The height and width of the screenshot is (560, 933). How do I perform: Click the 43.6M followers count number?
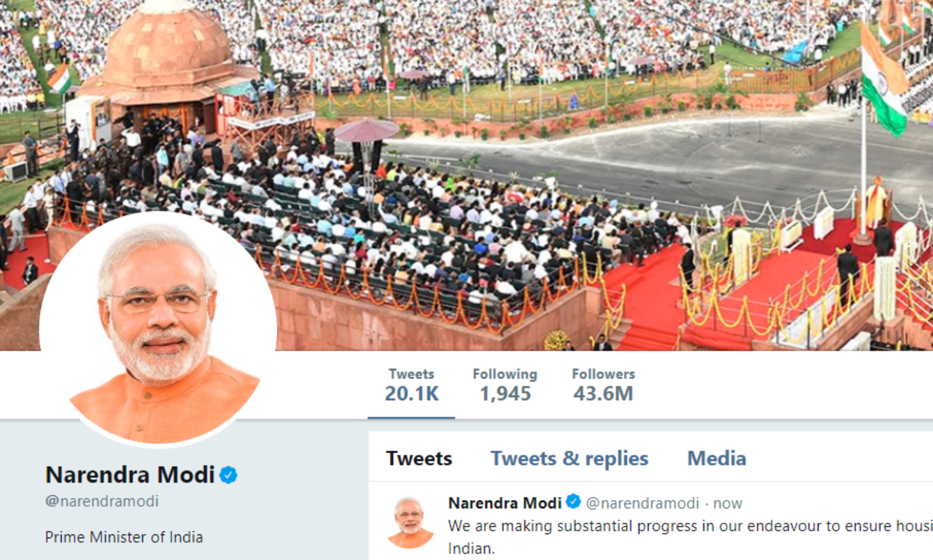pyautogui.click(x=603, y=393)
